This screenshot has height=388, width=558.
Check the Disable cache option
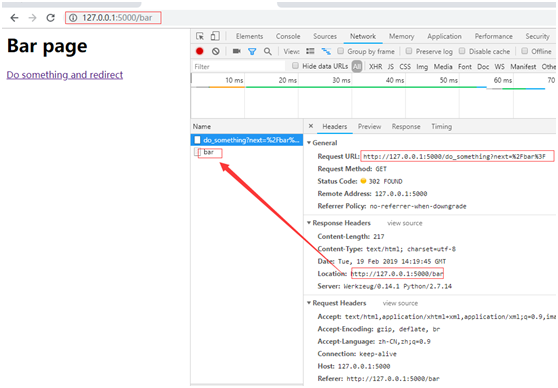pos(462,51)
